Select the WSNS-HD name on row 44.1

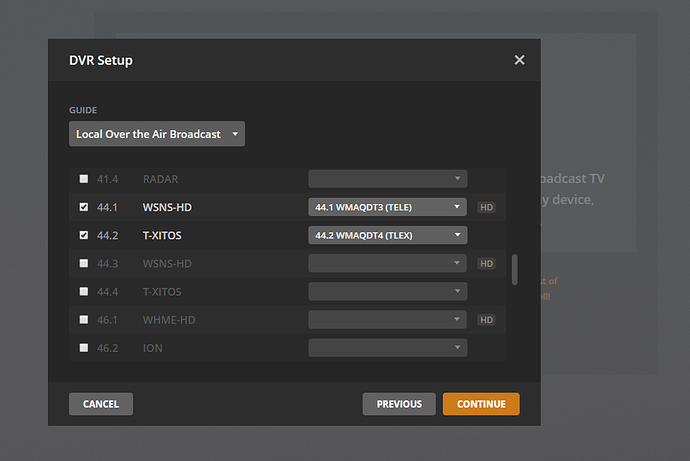[167, 207]
